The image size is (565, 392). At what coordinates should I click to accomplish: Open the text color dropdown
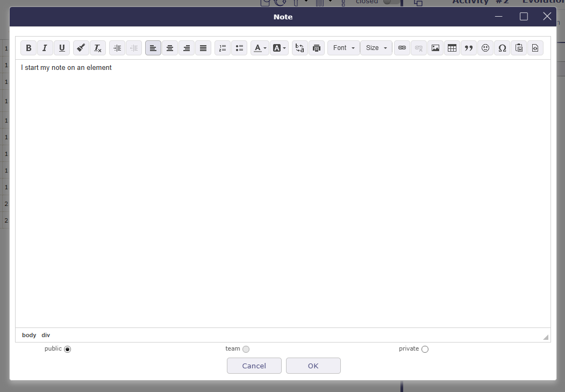[260, 48]
